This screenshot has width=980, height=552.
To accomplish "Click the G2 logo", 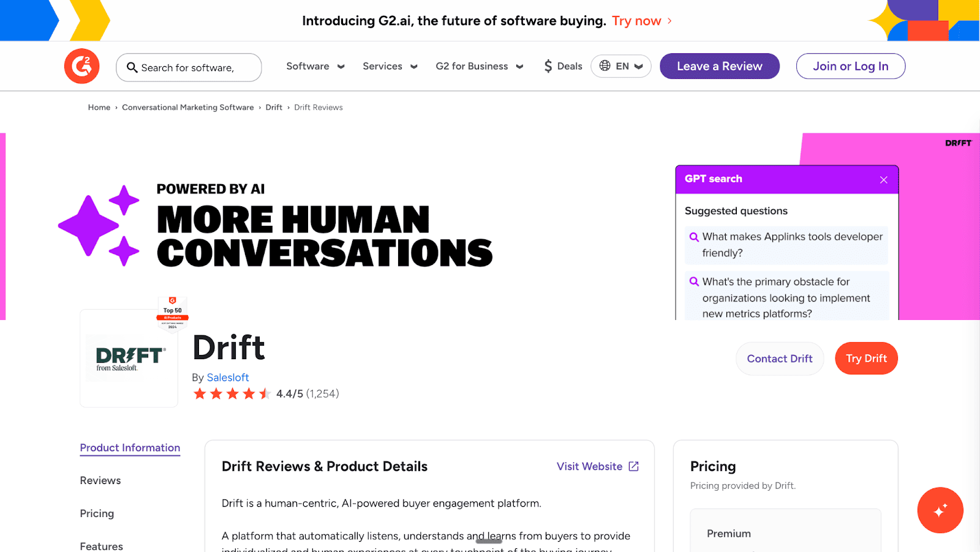I will 81,66.
